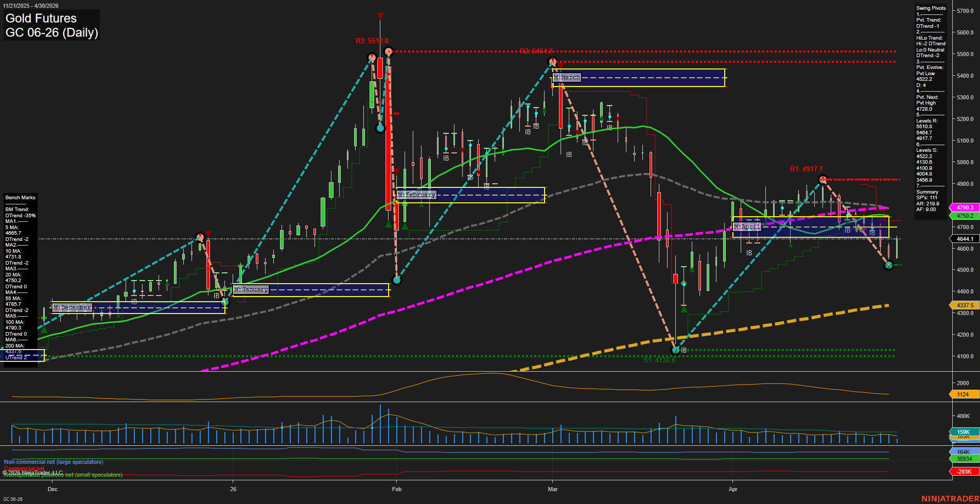Click the © 2026 NinjaTrader, LLC link

click(32, 472)
